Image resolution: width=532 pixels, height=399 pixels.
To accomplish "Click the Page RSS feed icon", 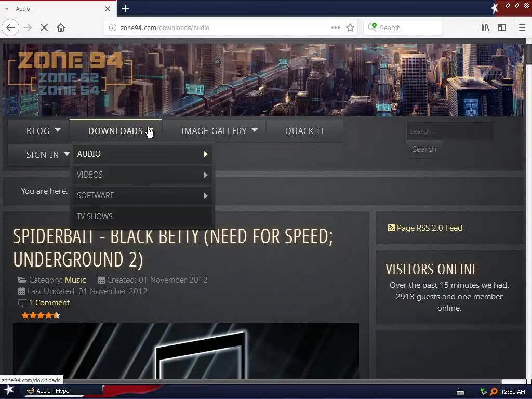I will pos(391,228).
